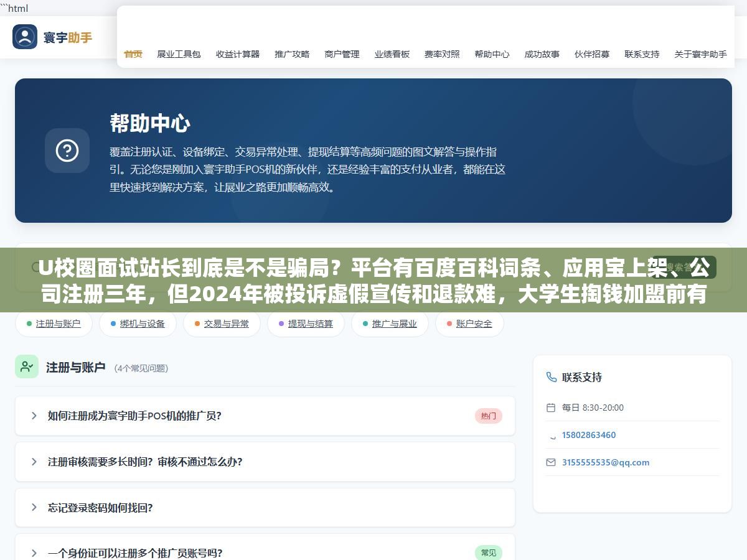
Task: Open the 业绩看板 nav item
Action: point(392,54)
